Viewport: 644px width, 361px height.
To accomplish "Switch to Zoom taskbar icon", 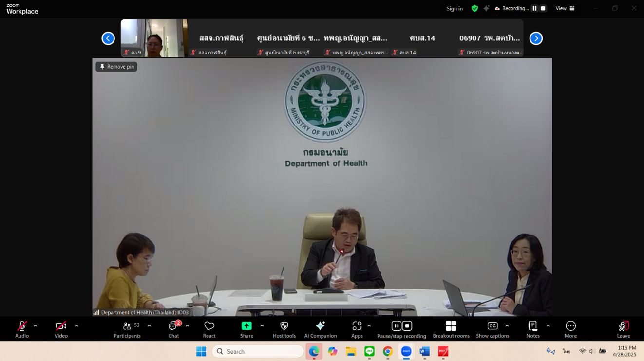I will click(x=406, y=351).
